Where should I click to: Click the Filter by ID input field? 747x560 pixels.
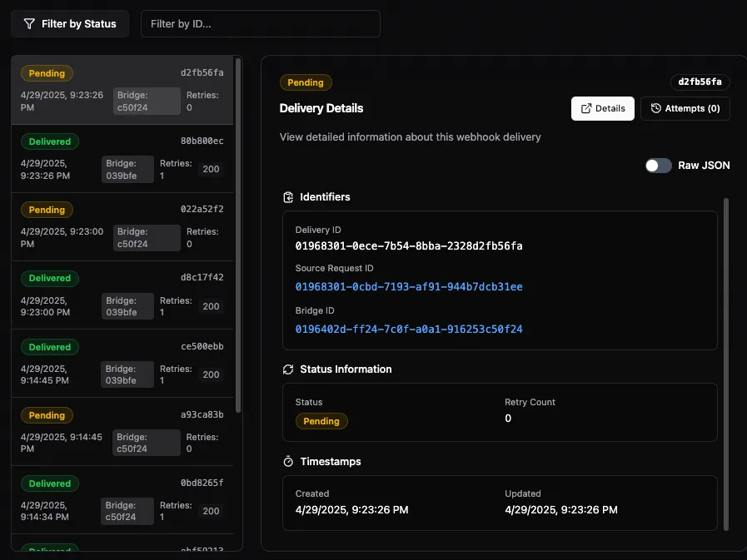pos(260,23)
